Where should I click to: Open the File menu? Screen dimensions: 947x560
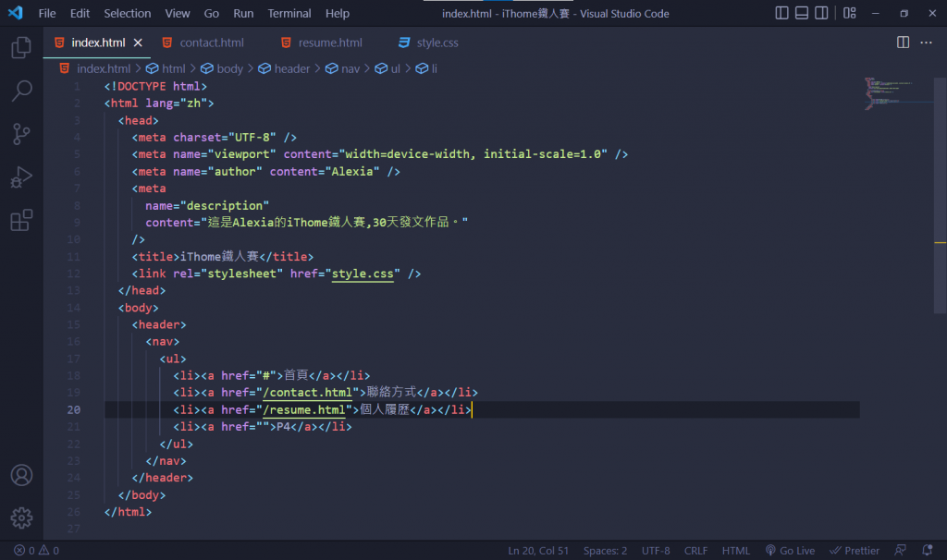click(47, 13)
